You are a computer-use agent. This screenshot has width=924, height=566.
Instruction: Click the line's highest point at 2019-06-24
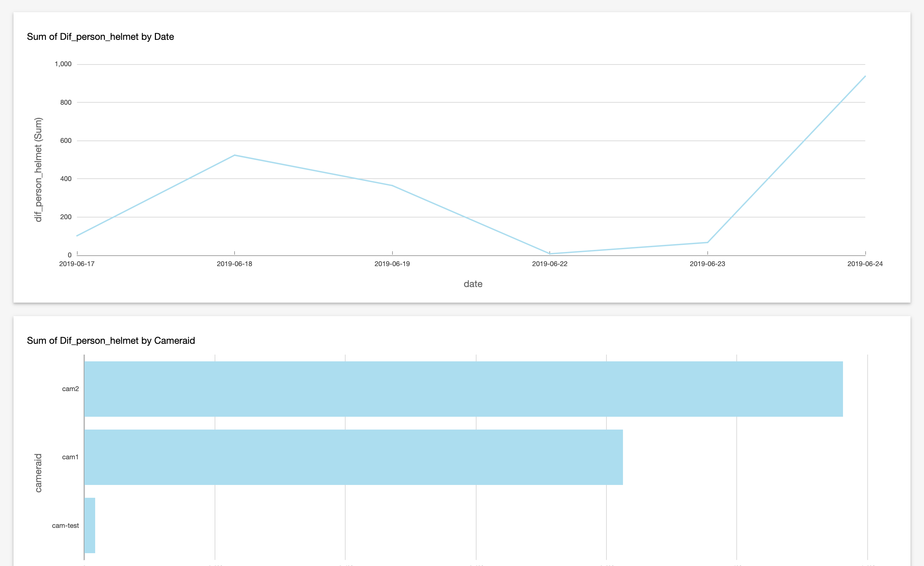click(865, 76)
